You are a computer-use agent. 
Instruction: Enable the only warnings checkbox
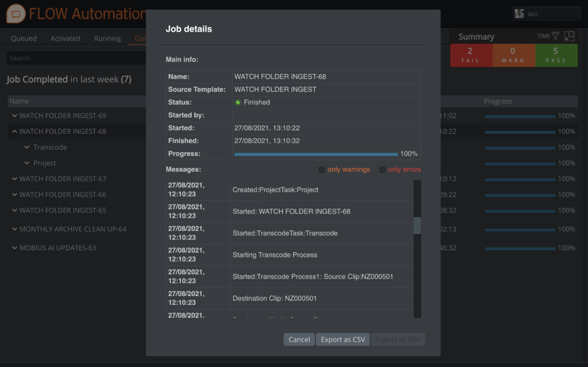(x=322, y=169)
